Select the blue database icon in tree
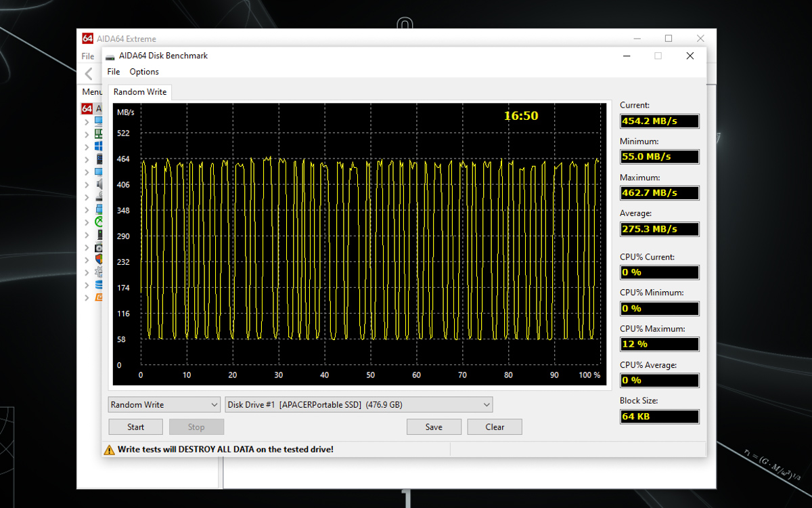This screenshot has height=508, width=812. click(x=98, y=284)
